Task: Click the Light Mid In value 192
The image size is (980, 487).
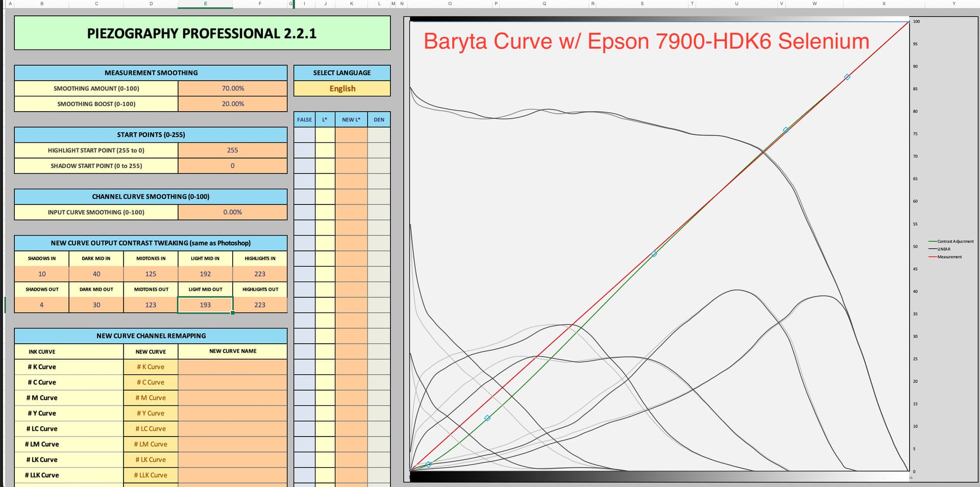Action: 205,274
